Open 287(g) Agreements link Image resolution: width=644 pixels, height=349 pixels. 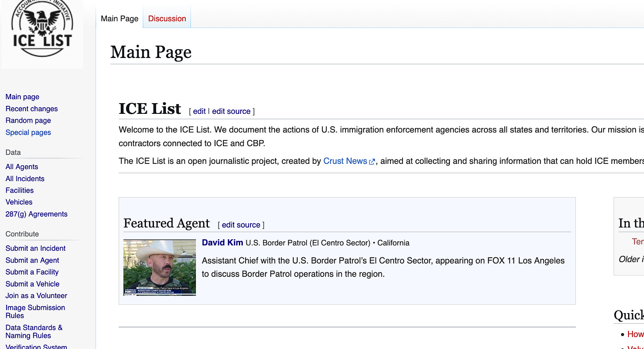point(36,214)
